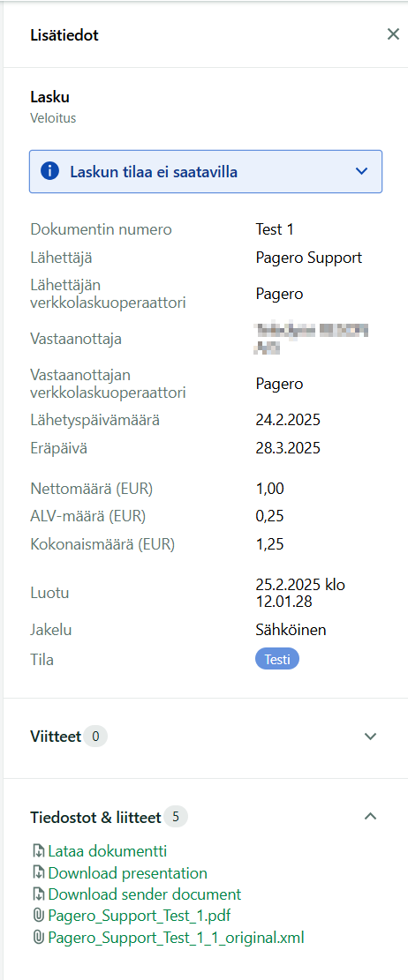Click the Viitteet count badge
This screenshot has height=980, width=408.
(95, 737)
